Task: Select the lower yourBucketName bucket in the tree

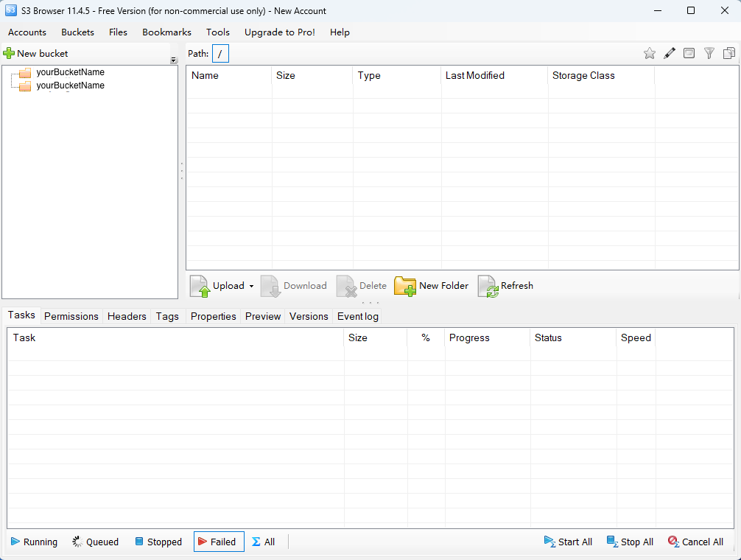Action: pos(71,85)
